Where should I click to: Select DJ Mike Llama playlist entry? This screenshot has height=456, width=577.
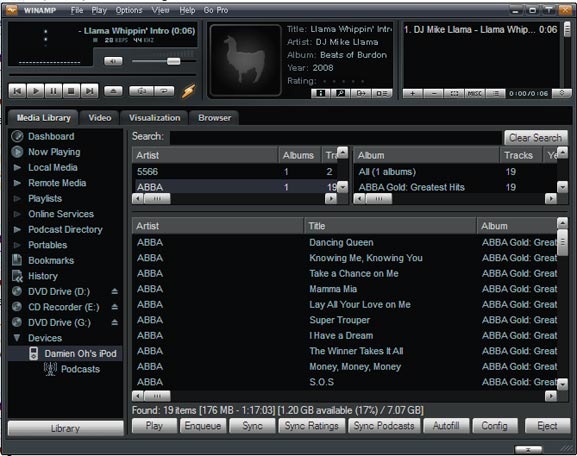pos(481,30)
